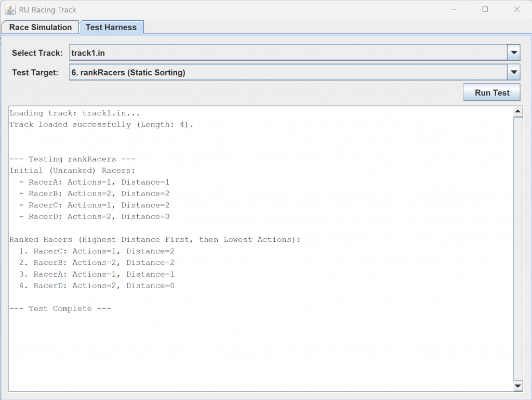Click the Java application icon in title bar
The width and height of the screenshot is (532, 400).
(x=10, y=9)
